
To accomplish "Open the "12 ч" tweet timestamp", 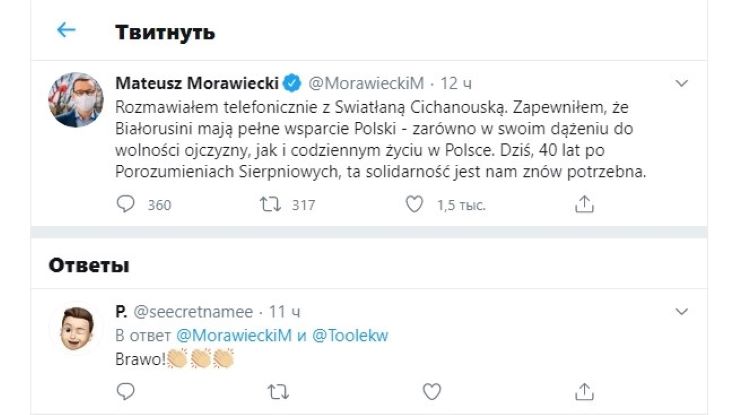I will pos(457,82).
